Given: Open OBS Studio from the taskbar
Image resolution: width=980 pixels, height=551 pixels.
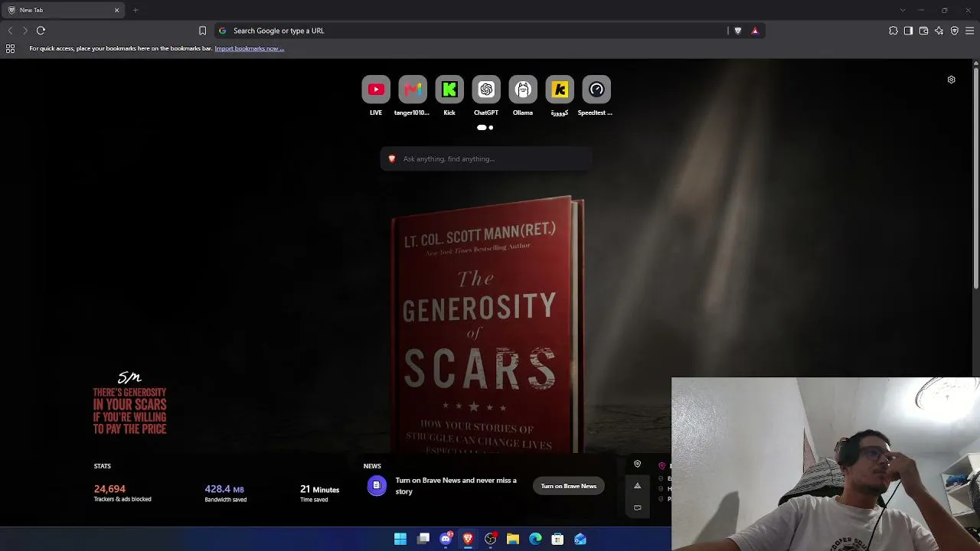Looking at the screenshot, I should tap(491, 539).
